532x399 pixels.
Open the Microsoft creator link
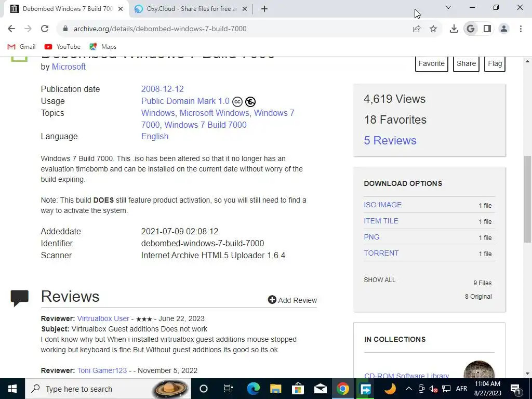coord(69,67)
